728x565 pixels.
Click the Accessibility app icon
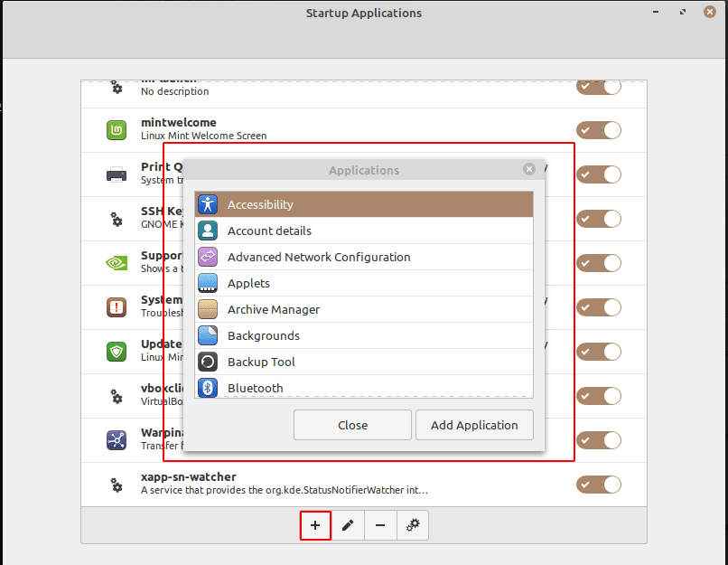point(208,204)
